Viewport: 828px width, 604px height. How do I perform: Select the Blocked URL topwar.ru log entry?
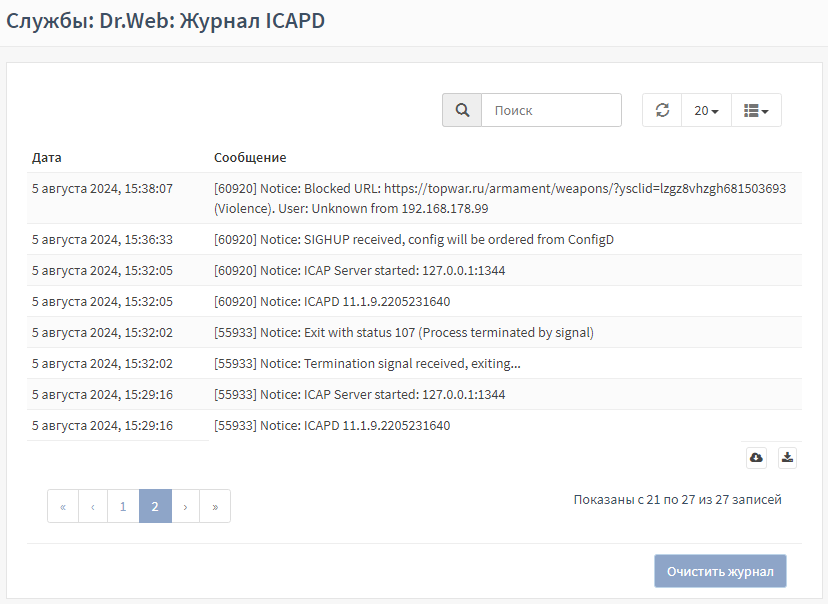414,199
